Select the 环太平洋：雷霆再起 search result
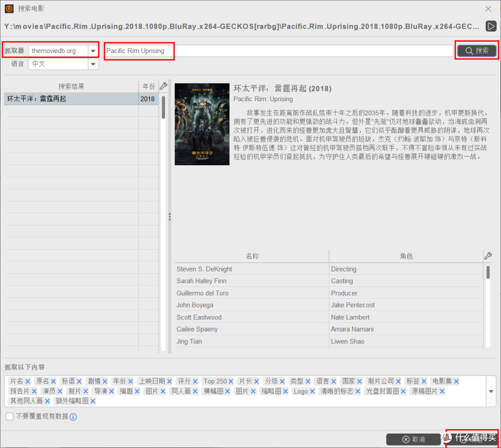The width and height of the screenshot is (501, 448). pos(70,99)
